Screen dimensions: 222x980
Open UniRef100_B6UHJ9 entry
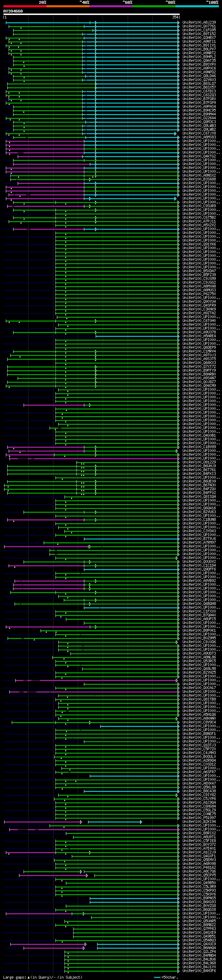pos(199,466)
